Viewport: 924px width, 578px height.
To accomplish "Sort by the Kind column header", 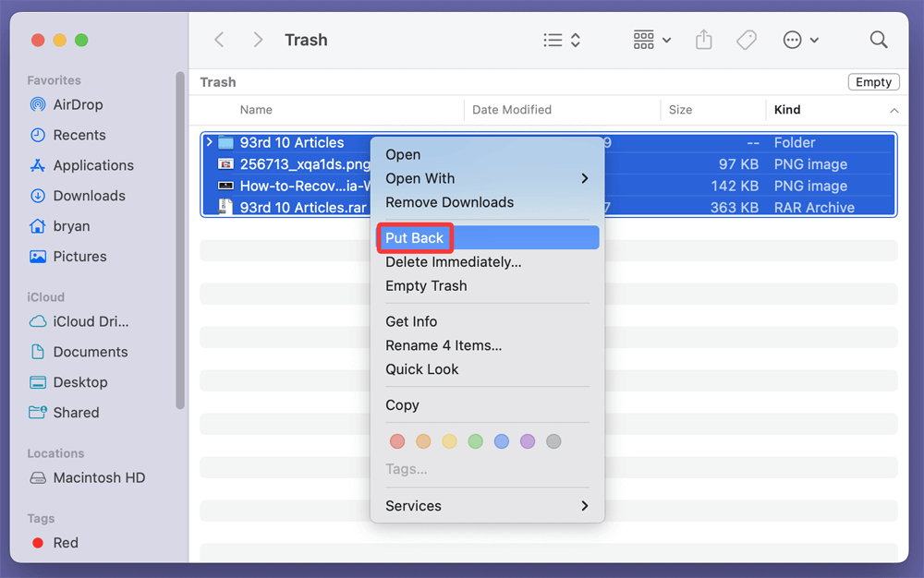I will coord(787,110).
